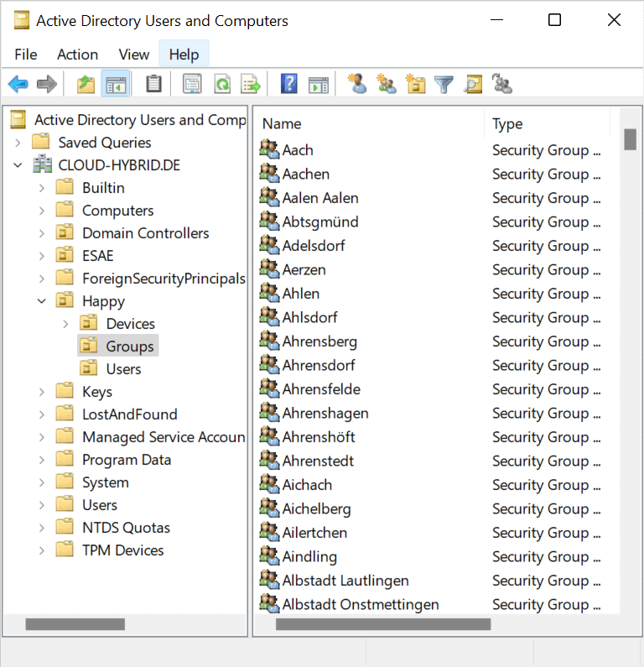The width and height of the screenshot is (644, 667).
Task: Go up one level with the folder arrow icon
Action: (86, 84)
